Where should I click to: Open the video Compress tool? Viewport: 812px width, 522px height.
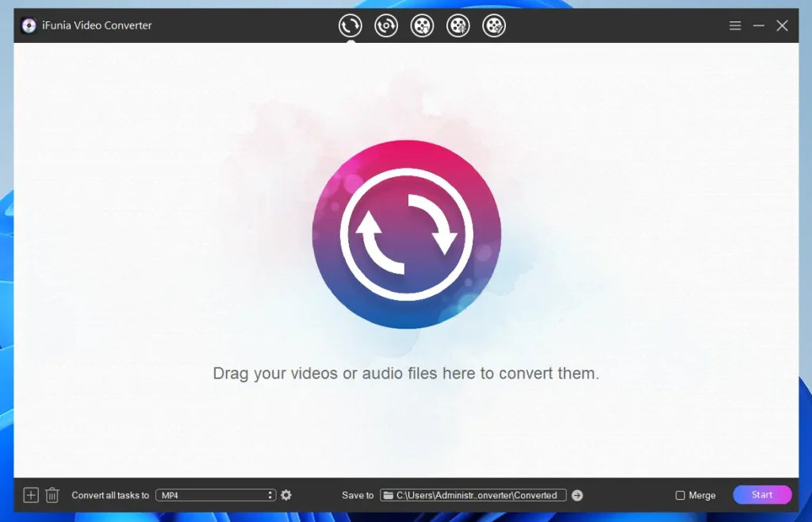click(458, 25)
